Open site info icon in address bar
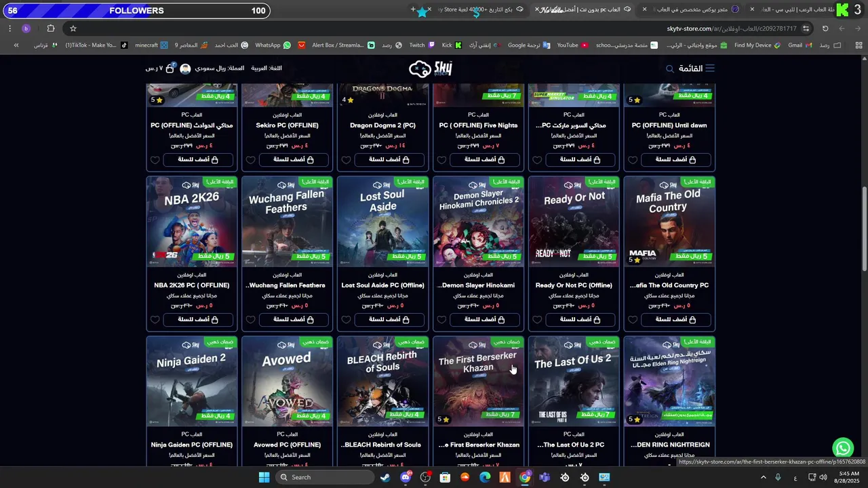Image resolution: width=868 pixels, height=488 pixels. (x=806, y=28)
